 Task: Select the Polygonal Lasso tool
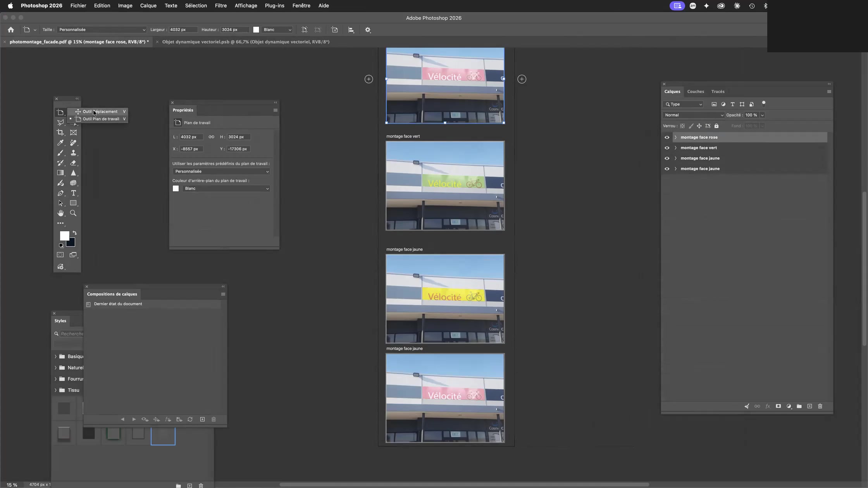[x=60, y=123]
